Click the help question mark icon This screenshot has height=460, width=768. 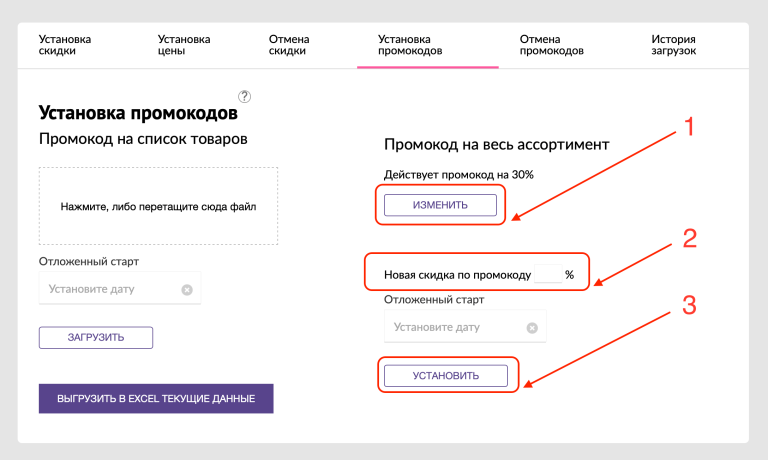click(x=245, y=97)
